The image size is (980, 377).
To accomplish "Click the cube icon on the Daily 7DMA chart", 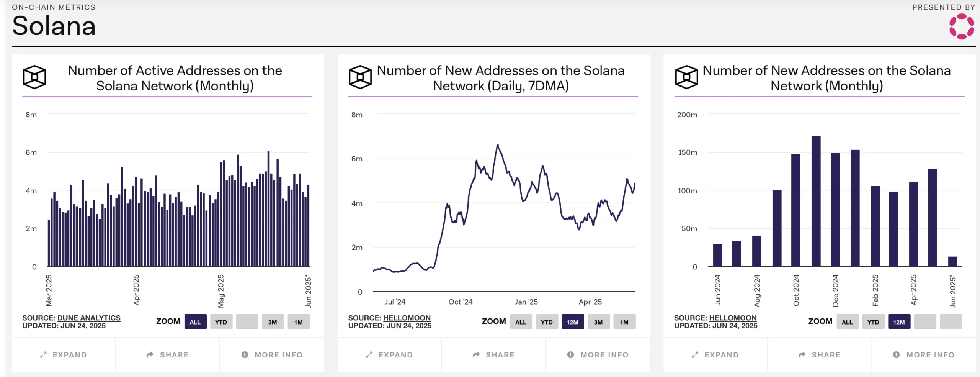I will click(x=360, y=77).
